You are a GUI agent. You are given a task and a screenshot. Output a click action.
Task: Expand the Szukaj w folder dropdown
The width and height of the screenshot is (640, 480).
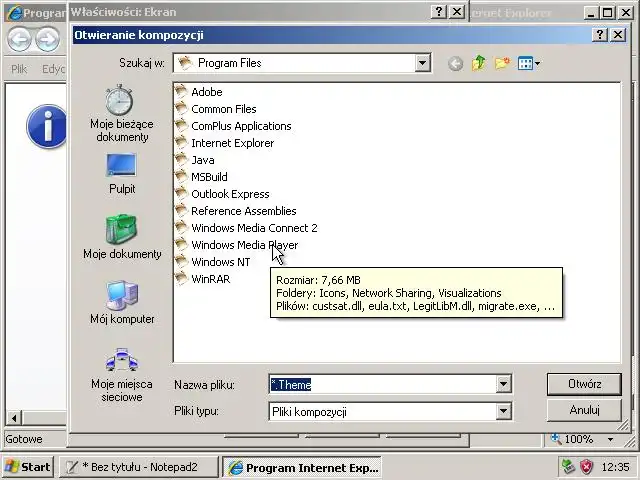[x=422, y=63]
